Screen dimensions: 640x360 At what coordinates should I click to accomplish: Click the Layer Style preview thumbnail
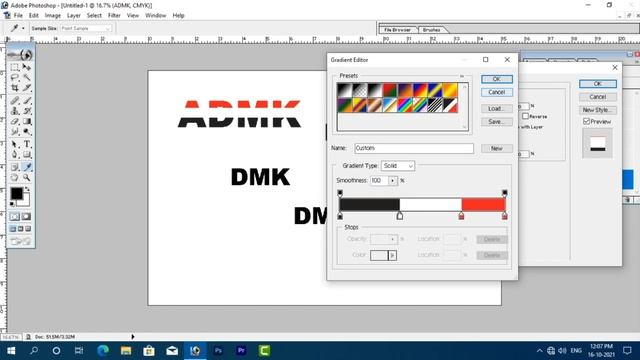coord(598,143)
